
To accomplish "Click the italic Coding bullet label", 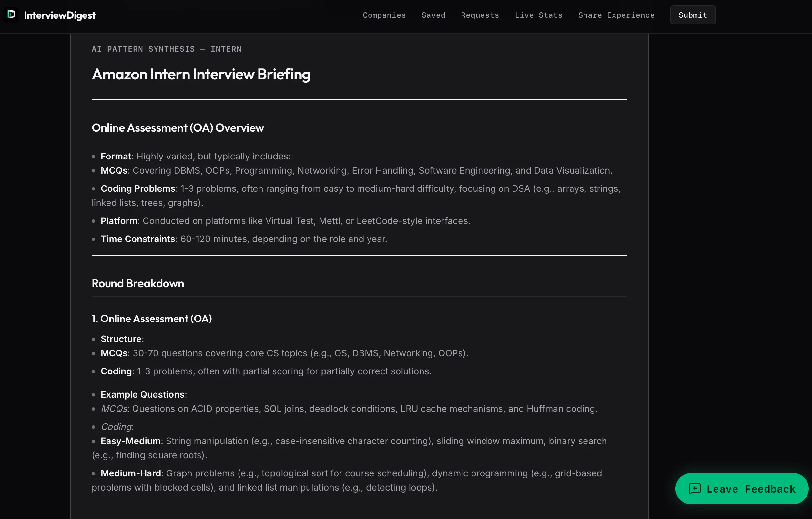I will pyautogui.click(x=117, y=427).
